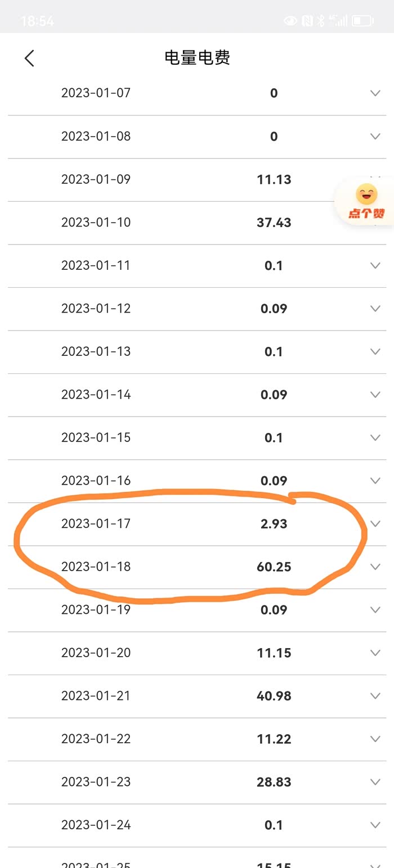The height and width of the screenshot is (868, 394).
Task: Tap the 60.25 value on 2023-01-18
Action: tap(274, 567)
